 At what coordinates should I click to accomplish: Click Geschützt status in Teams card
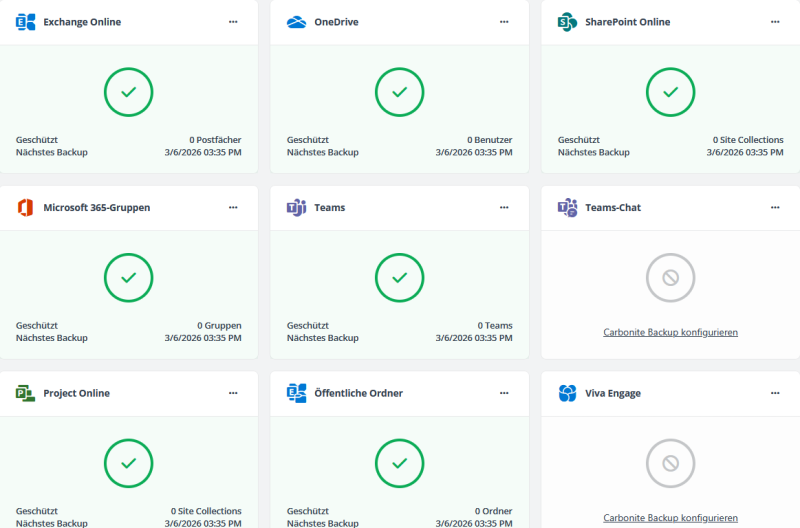coord(308,325)
